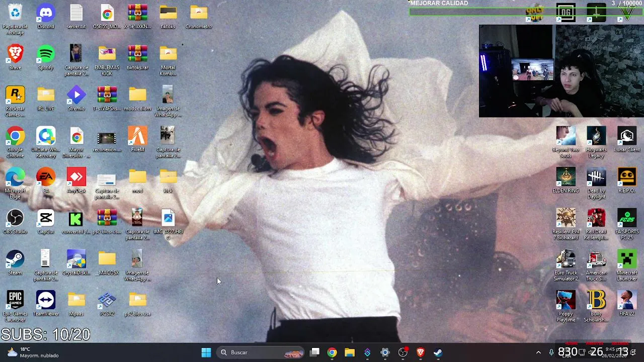This screenshot has width=644, height=362.
Task: Launch Steam desktop shortcut
Action: tap(15, 262)
